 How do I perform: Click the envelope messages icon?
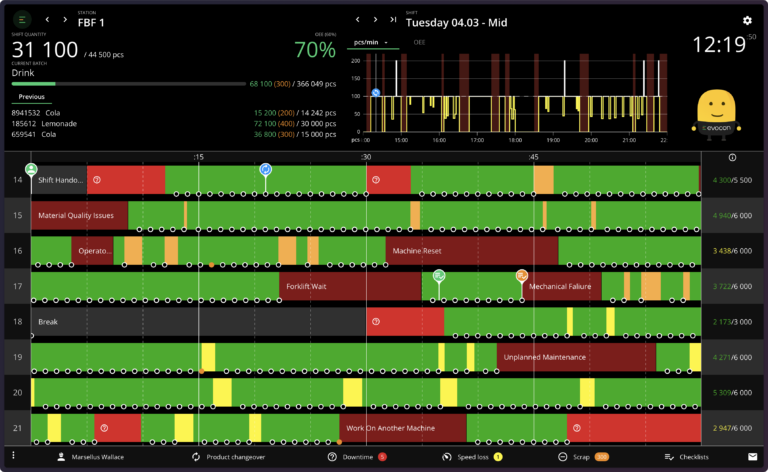click(752, 456)
